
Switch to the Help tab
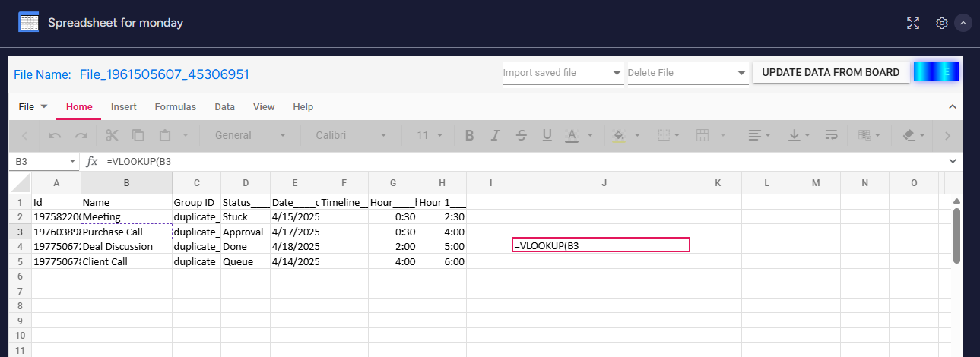(x=303, y=107)
